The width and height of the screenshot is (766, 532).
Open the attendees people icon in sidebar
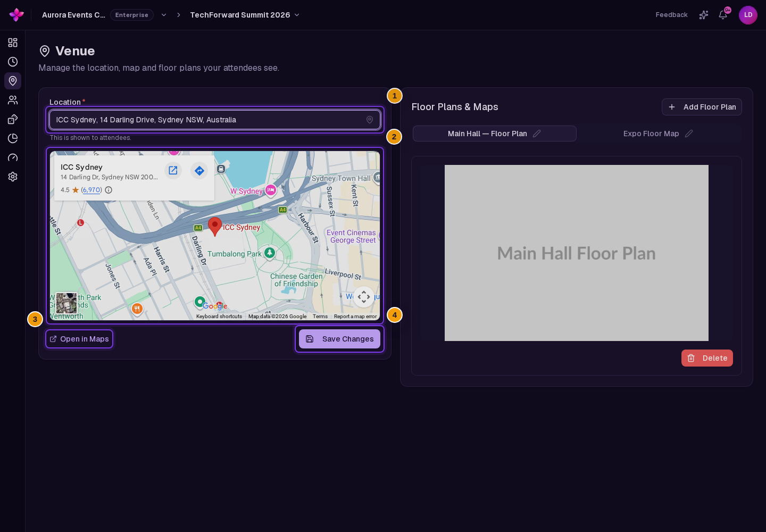(13, 100)
